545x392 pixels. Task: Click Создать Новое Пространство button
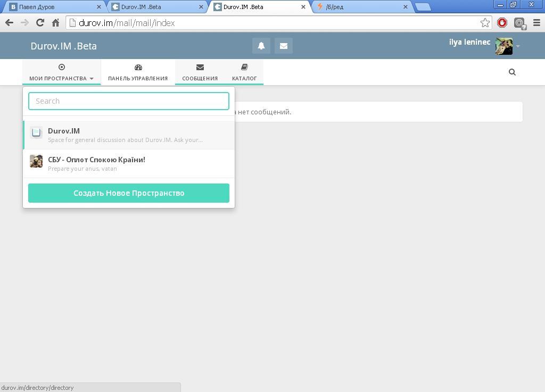pyautogui.click(x=129, y=193)
